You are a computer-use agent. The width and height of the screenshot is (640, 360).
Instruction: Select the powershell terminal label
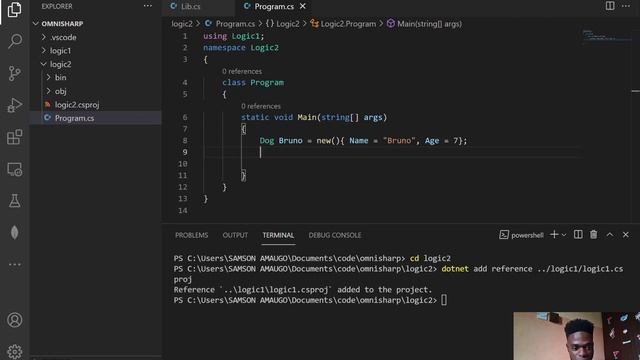tap(522, 235)
